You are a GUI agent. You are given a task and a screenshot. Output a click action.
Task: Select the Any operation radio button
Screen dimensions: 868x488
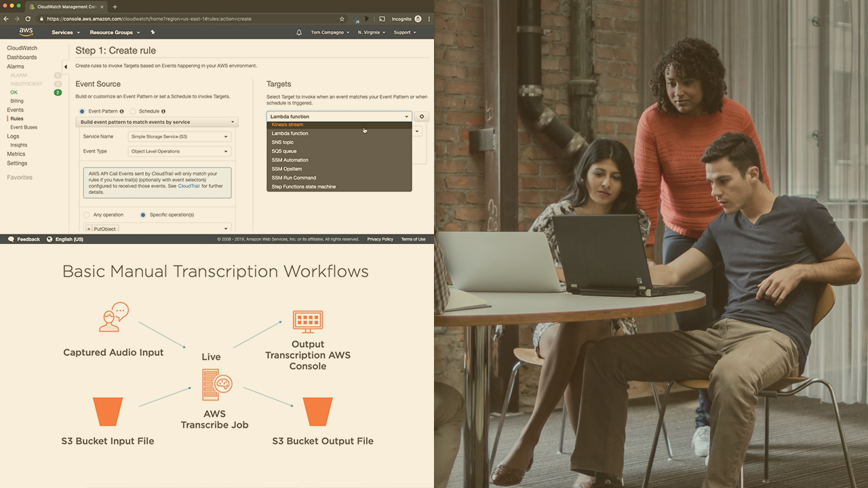pos(87,215)
